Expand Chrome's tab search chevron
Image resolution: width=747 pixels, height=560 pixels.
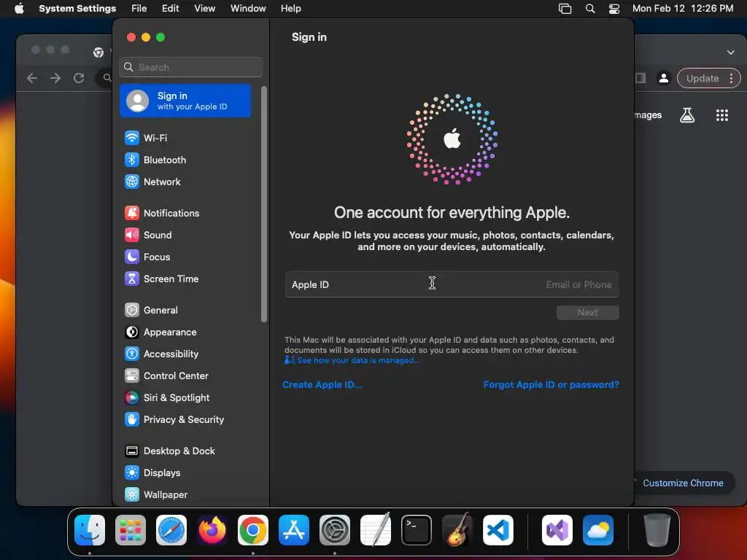(731, 52)
